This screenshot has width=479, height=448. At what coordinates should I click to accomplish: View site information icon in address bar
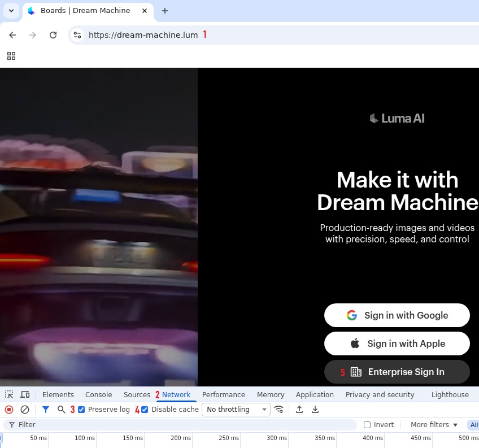77,35
